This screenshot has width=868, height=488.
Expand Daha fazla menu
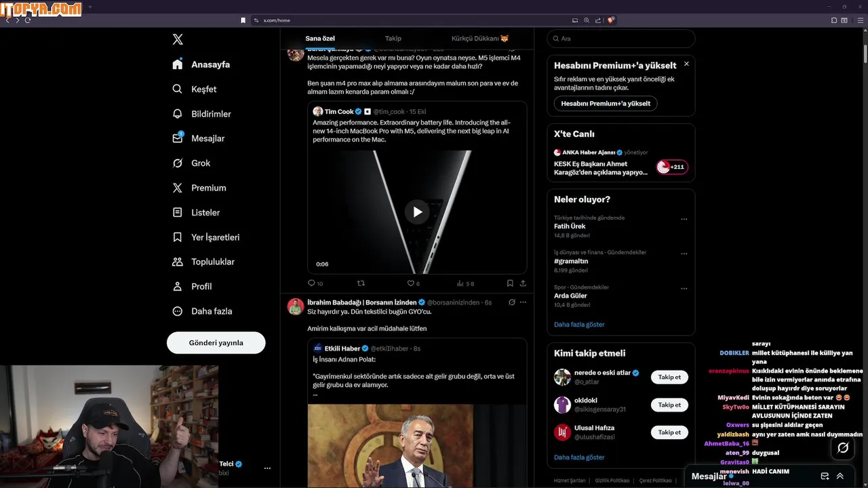201,311
